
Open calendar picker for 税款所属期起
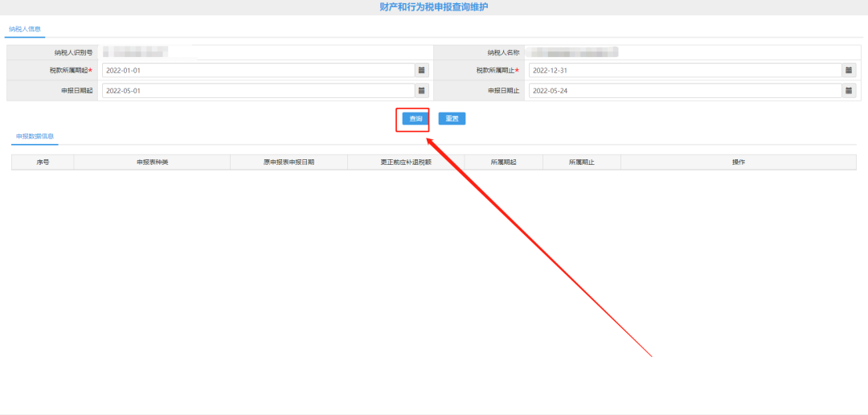pyautogui.click(x=421, y=71)
